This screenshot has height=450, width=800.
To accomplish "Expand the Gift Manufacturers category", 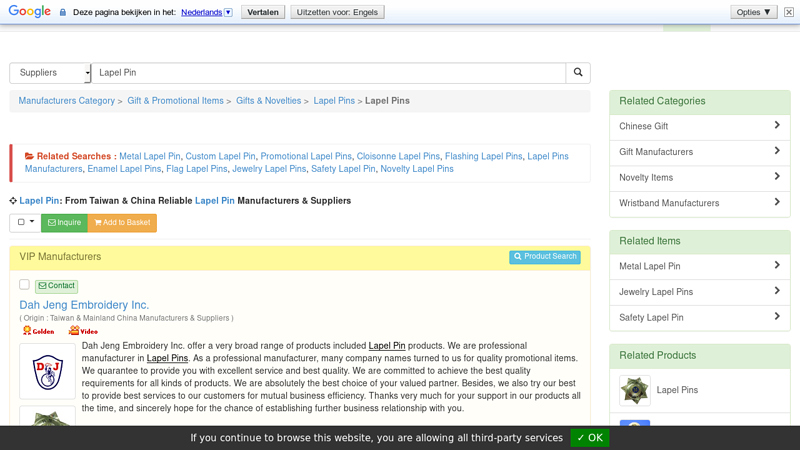I will pos(699,152).
